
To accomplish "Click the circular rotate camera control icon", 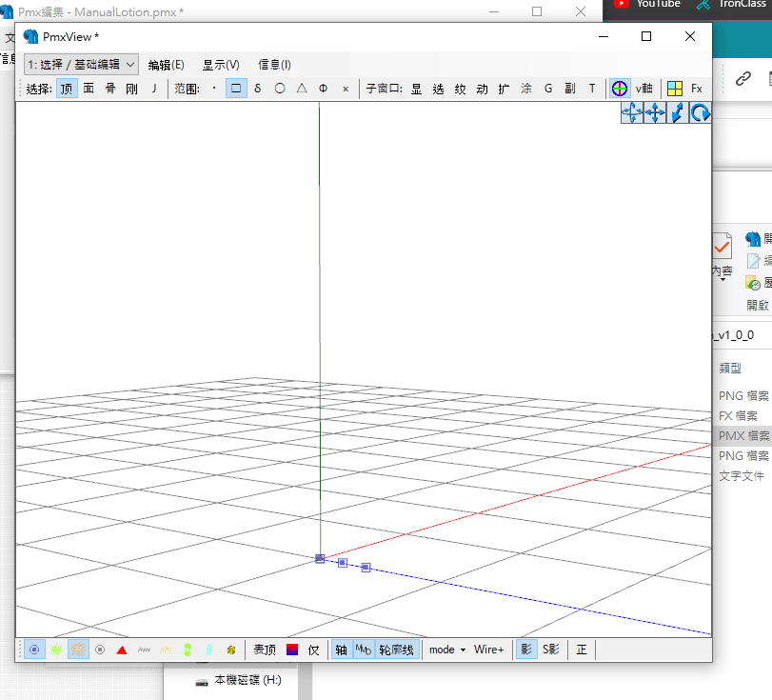I will click(x=700, y=112).
